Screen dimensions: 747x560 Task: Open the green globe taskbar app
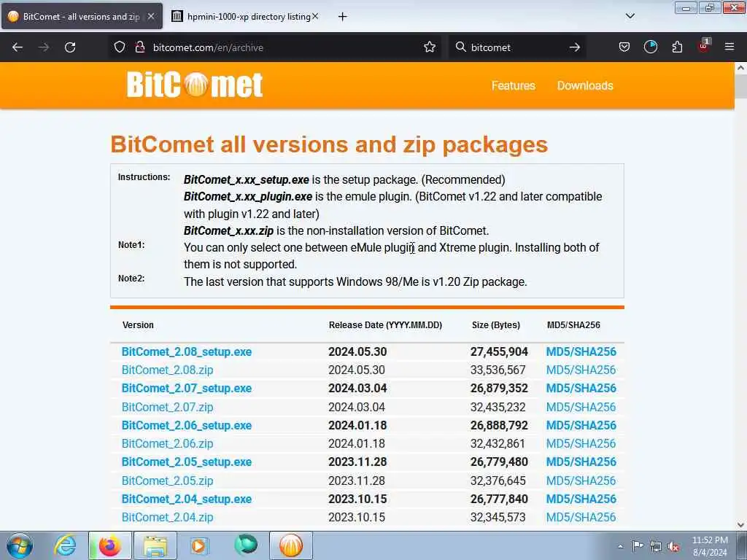tap(246, 545)
